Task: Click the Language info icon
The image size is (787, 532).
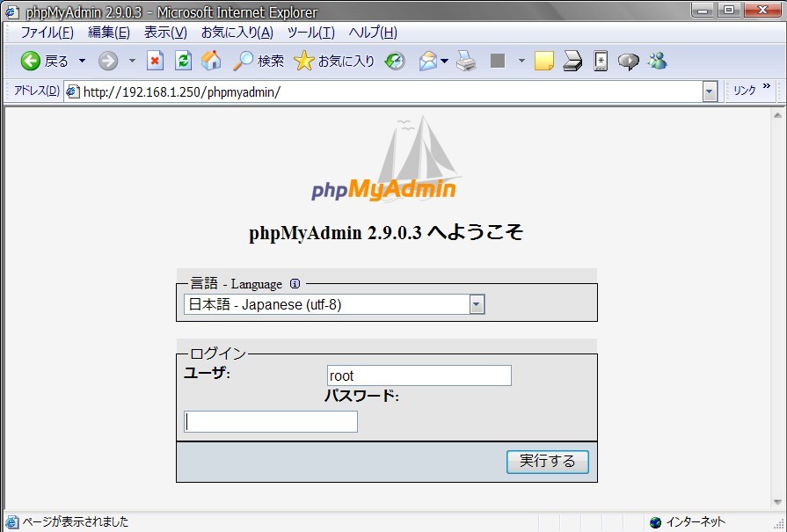Action: [295, 284]
